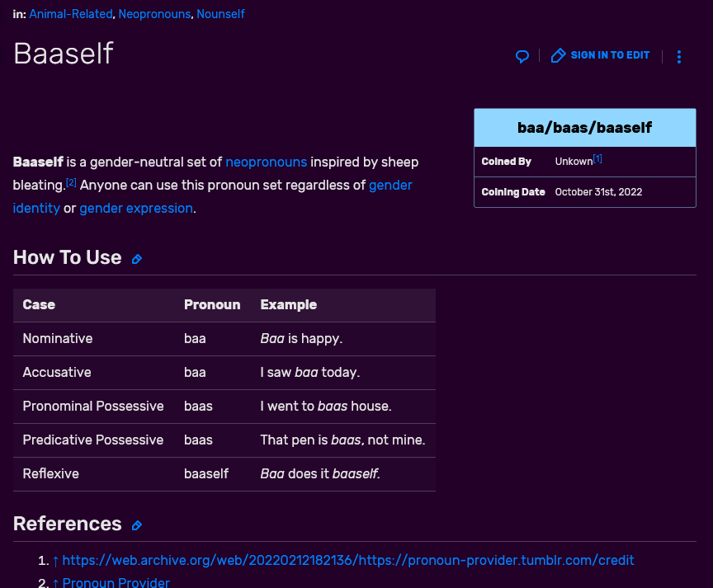Click the baa/baas/baaself infobox header
713x588 pixels.
coord(585,128)
